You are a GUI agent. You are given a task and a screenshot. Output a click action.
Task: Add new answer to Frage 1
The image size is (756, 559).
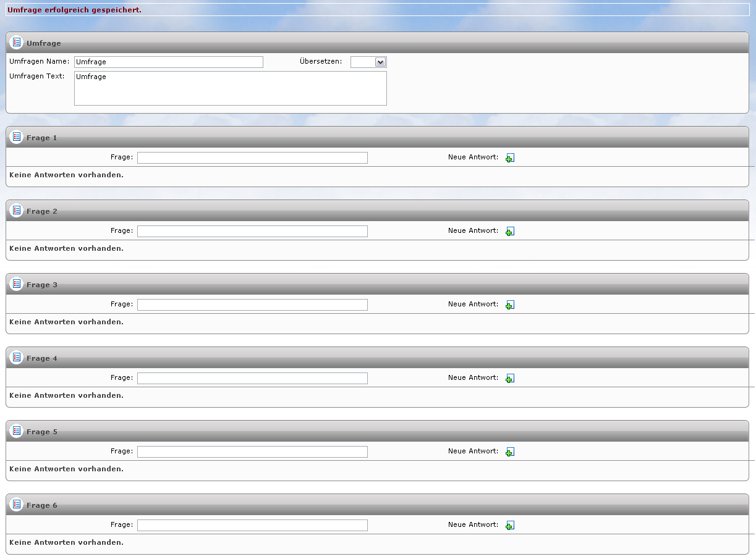coord(510,158)
